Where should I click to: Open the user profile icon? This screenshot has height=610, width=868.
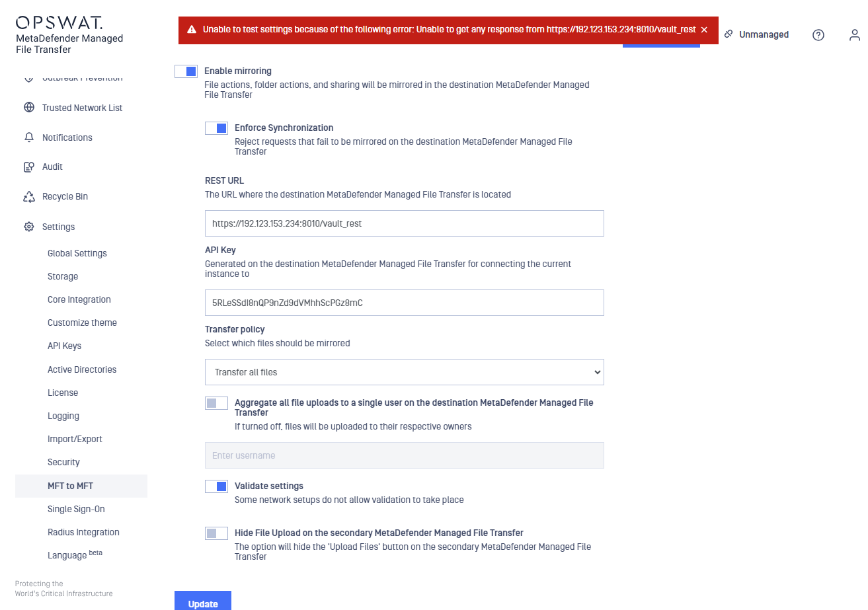point(855,35)
